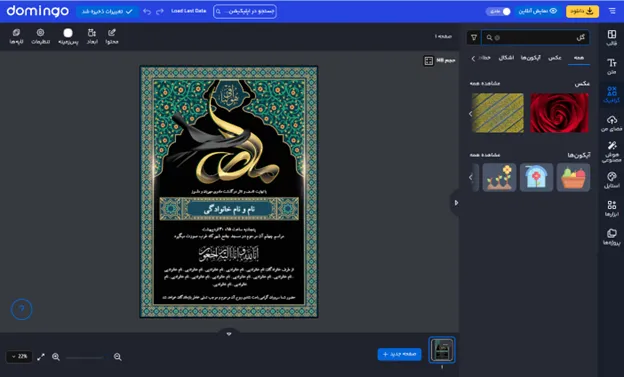
Task: Open the hamburger menu icon
Action: pyautogui.click(x=612, y=11)
